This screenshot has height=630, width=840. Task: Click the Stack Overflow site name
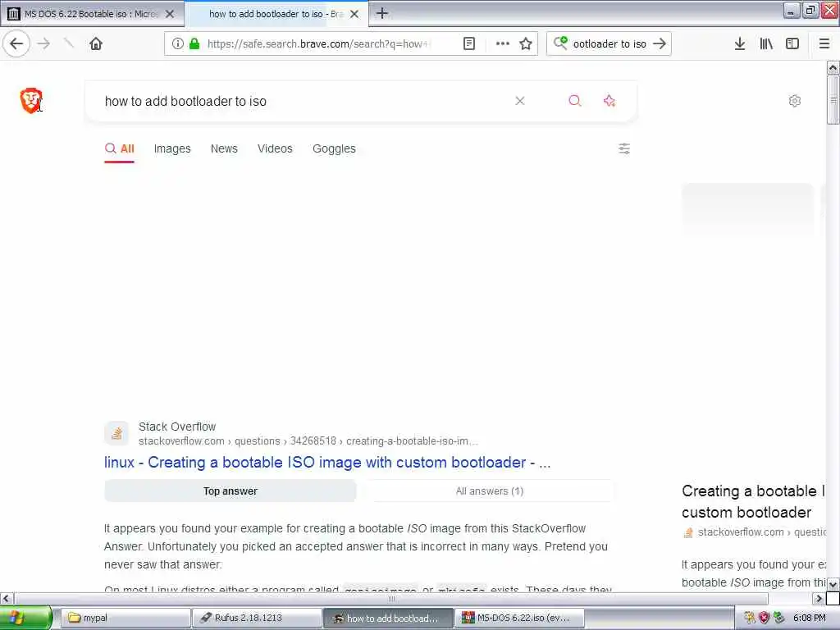click(x=177, y=427)
